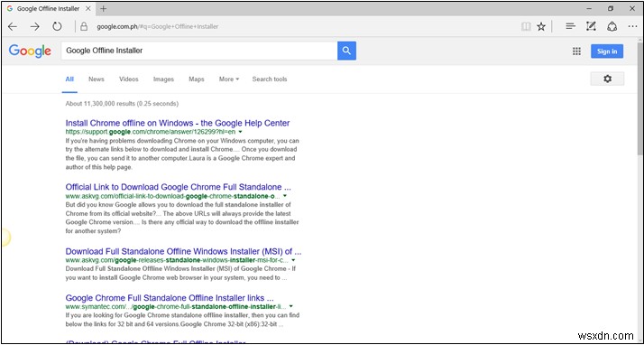
Task: Click the Google search input field
Action: 199,51
